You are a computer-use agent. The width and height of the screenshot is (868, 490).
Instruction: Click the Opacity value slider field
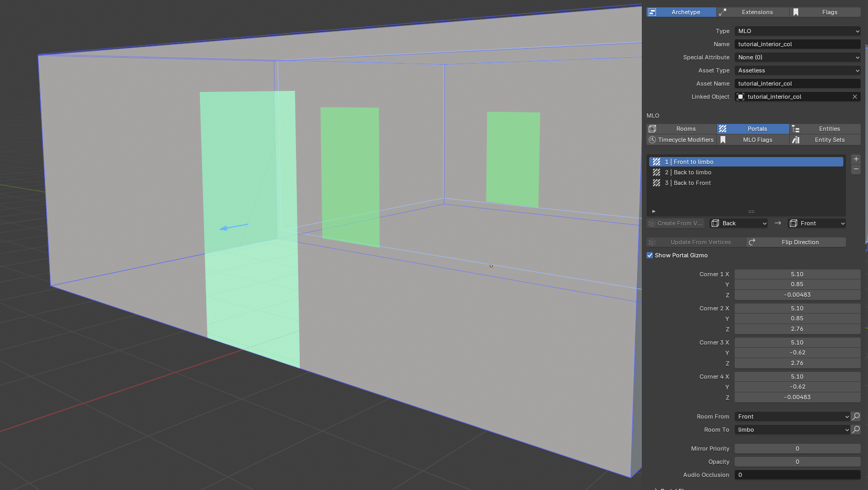(797, 462)
